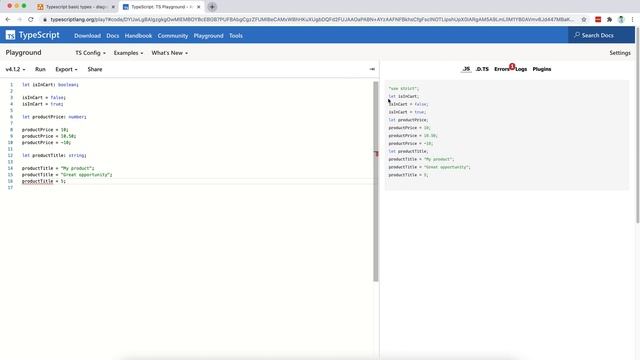Open the Plugins tab
This screenshot has height=360, width=640.
coord(542,69)
